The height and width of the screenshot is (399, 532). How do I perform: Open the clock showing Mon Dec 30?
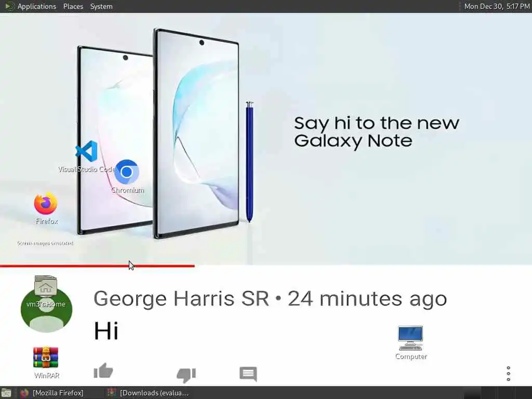497,6
